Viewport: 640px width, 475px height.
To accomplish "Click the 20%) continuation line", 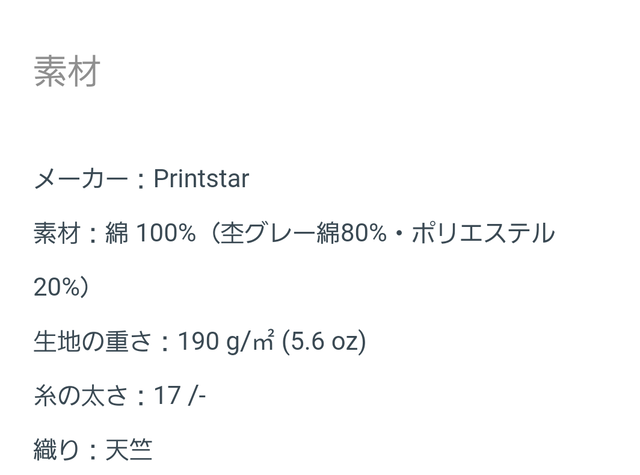I will pos(61,287).
